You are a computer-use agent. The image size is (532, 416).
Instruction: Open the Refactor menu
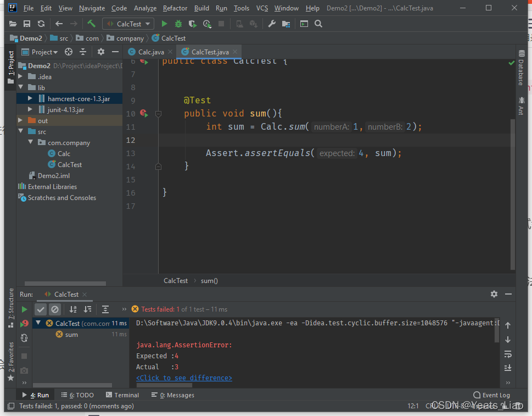tap(175, 8)
